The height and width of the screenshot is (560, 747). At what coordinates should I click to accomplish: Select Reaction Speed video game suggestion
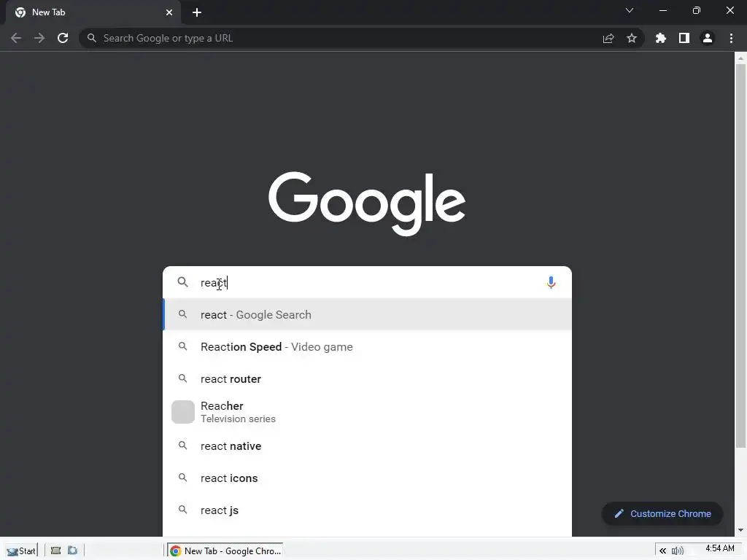pyautogui.click(x=368, y=346)
